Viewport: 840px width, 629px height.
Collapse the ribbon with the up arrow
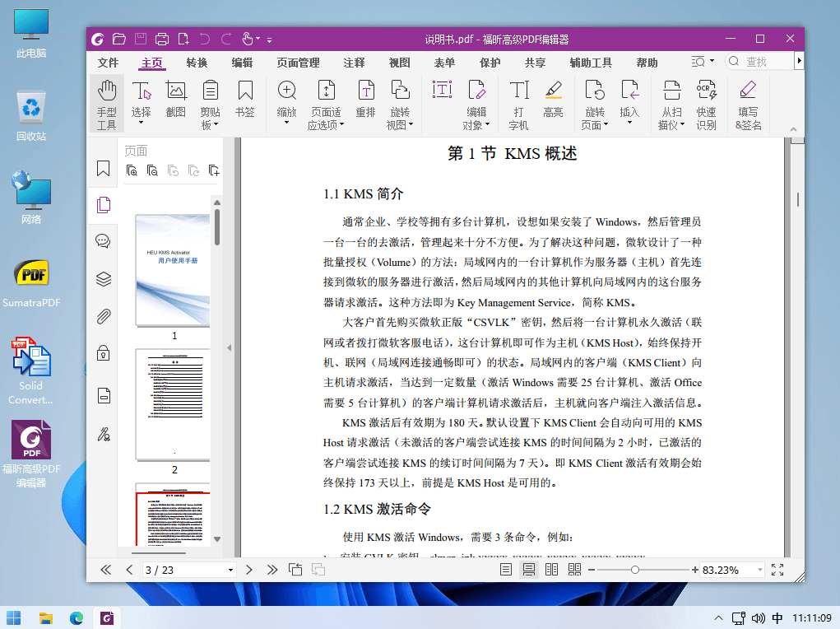793,129
